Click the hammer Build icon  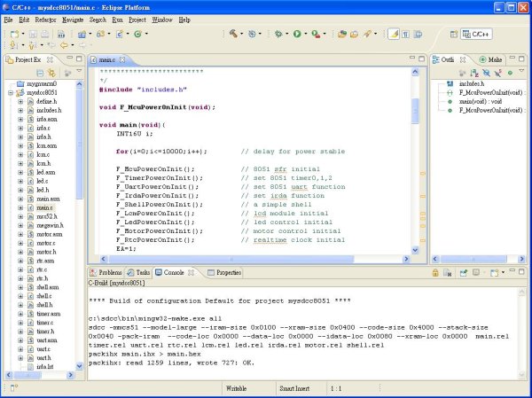pyautogui.click(x=233, y=34)
